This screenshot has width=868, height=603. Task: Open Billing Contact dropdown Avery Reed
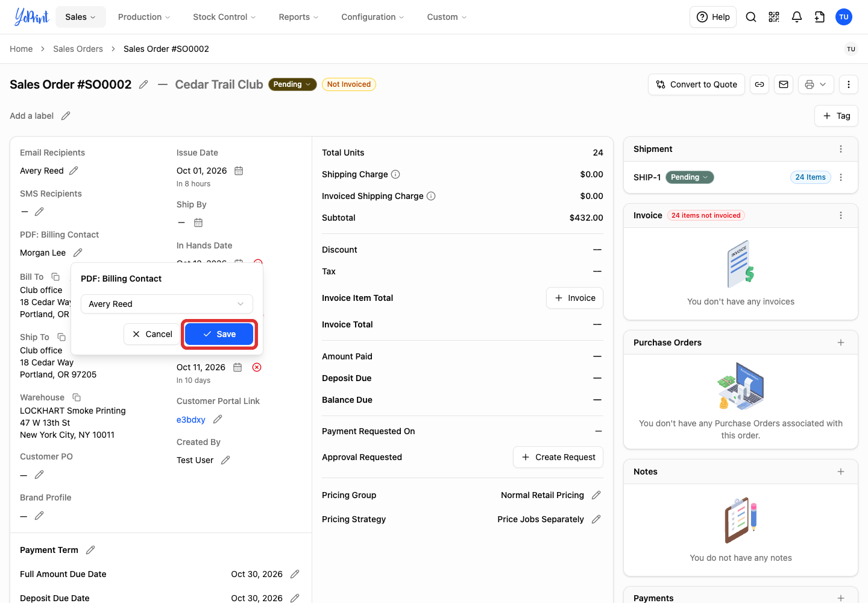coord(167,304)
